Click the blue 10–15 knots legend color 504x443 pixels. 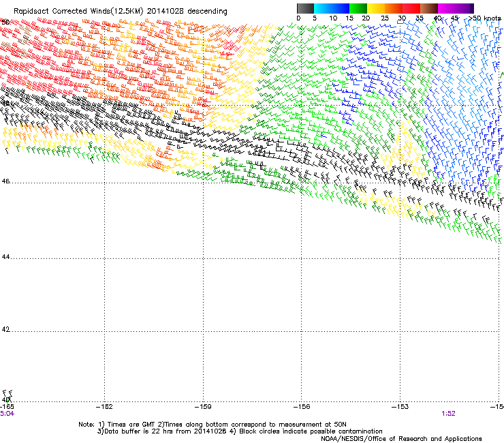click(x=341, y=8)
